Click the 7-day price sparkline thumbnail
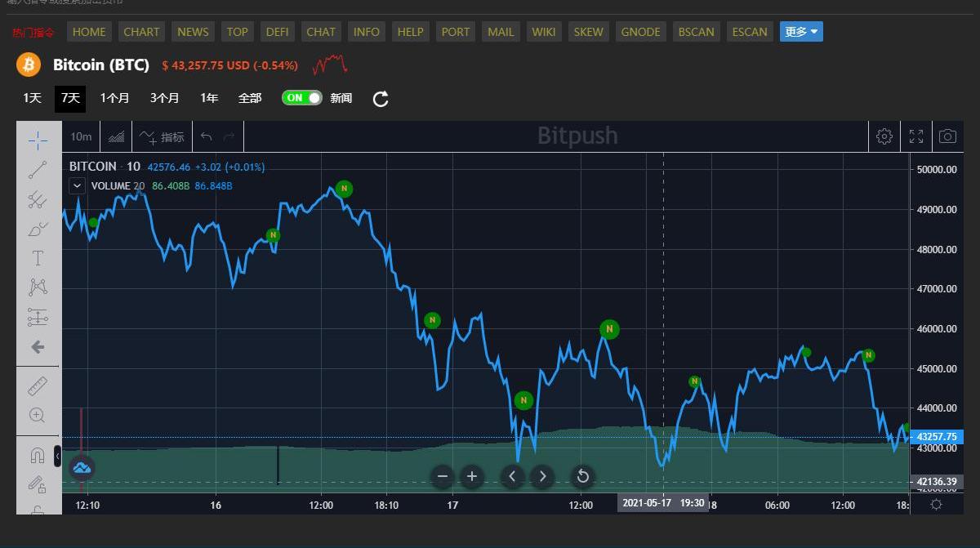The image size is (980, 548). tap(330, 63)
